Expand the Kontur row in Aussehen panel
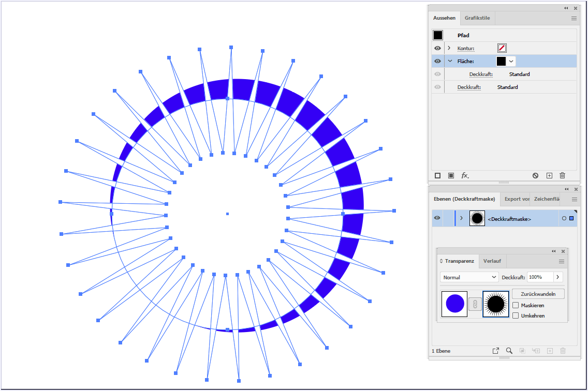This screenshot has width=588, height=391. 449,48
